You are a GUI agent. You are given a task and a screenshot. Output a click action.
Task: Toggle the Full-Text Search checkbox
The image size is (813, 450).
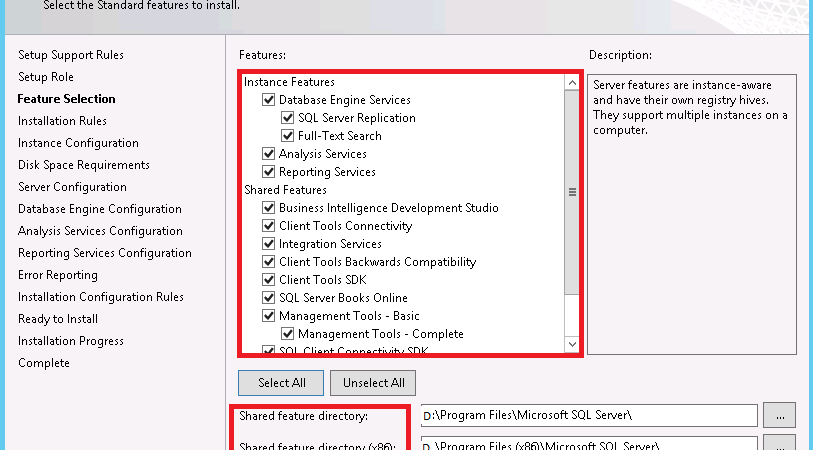(287, 136)
